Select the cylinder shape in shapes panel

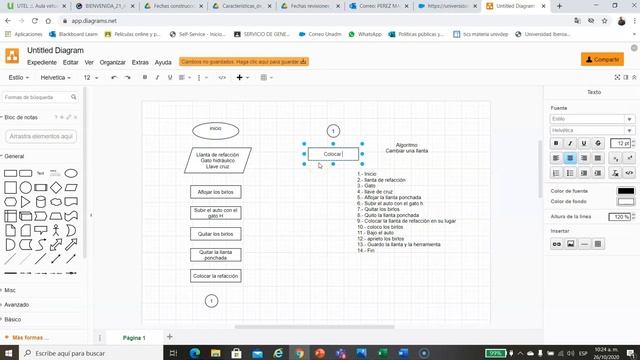click(x=41, y=202)
